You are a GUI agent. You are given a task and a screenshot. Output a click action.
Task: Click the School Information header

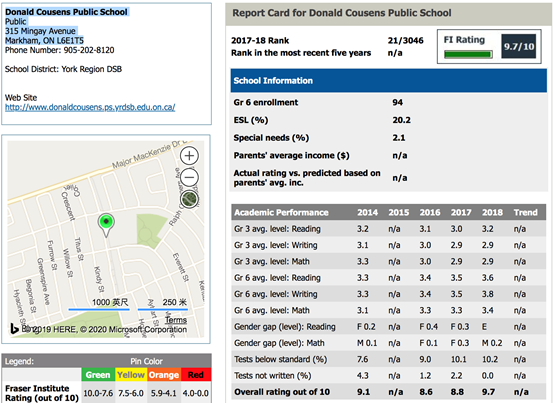pos(389,81)
